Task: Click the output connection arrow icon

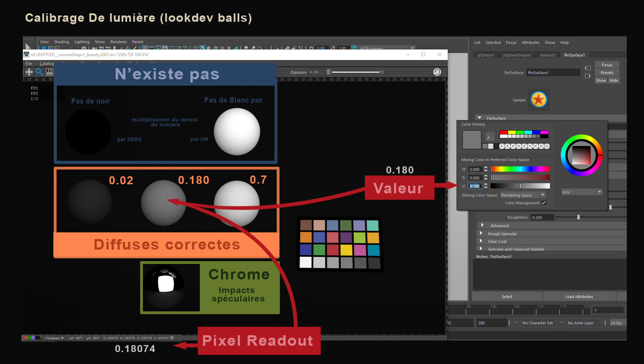Action: coord(587,76)
